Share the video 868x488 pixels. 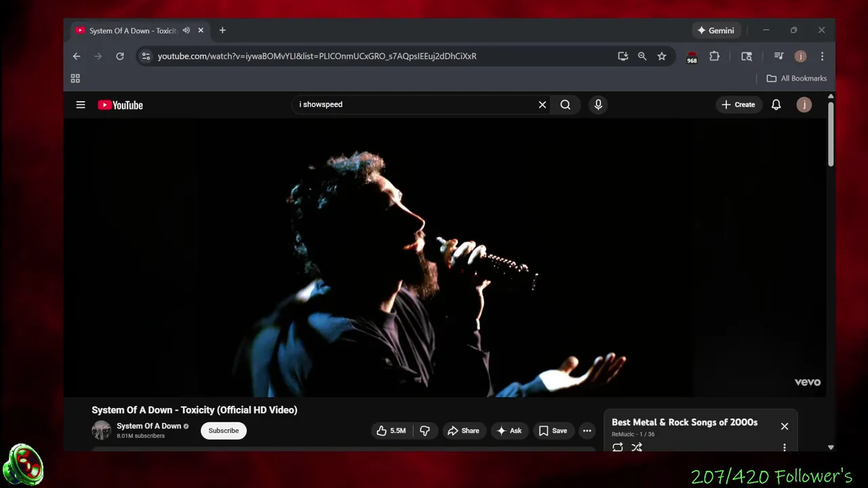click(x=464, y=431)
